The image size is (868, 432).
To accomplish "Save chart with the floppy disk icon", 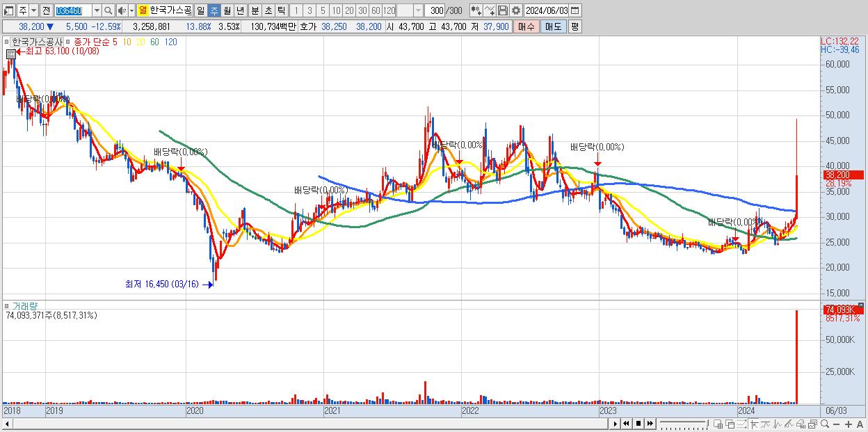I will (x=502, y=10).
